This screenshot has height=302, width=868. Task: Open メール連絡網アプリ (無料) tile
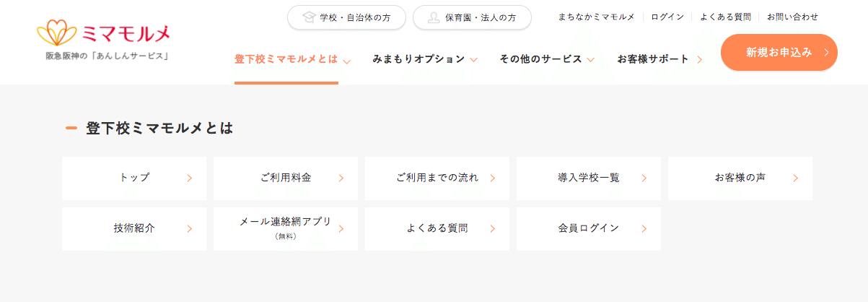click(286, 229)
